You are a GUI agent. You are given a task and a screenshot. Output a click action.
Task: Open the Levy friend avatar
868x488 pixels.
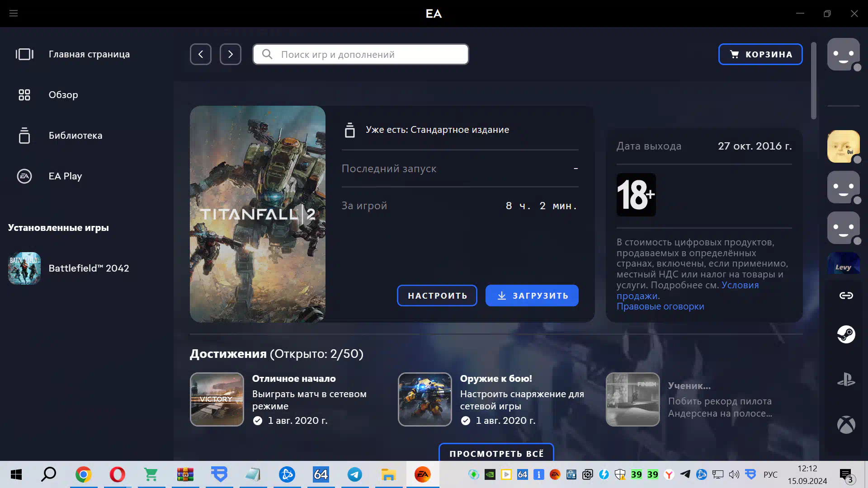pos(844,263)
